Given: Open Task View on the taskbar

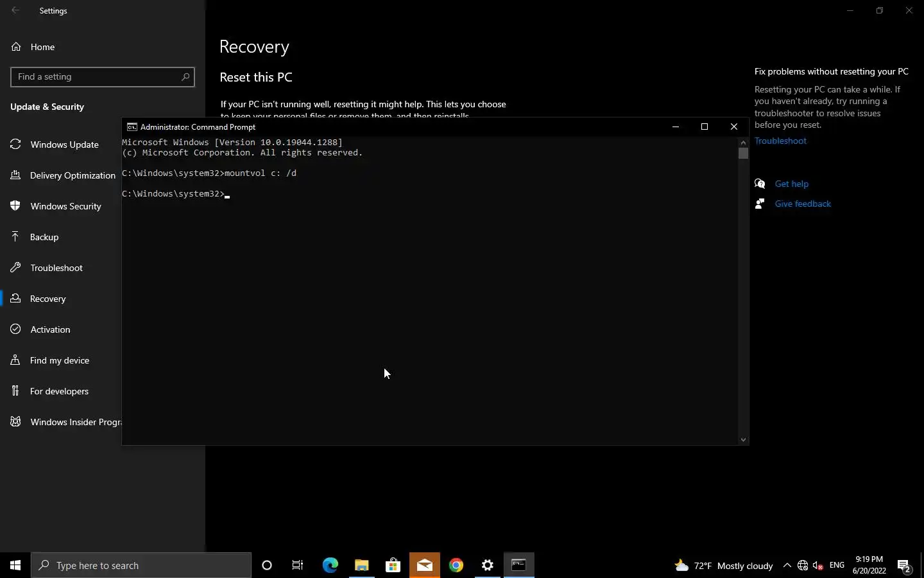Looking at the screenshot, I should tap(298, 565).
